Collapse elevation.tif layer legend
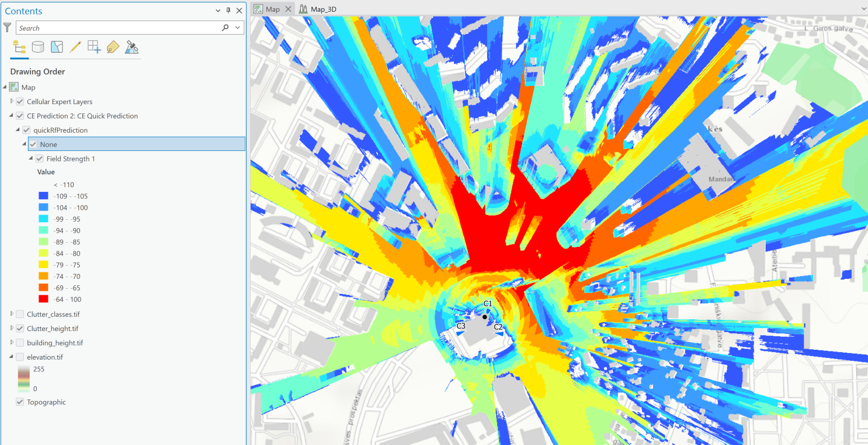This screenshot has height=445, width=868. [12, 357]
